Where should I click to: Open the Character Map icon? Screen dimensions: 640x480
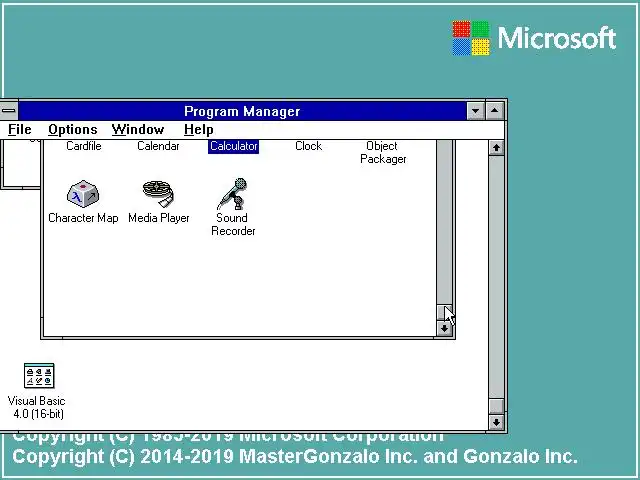tap(83, 194)
